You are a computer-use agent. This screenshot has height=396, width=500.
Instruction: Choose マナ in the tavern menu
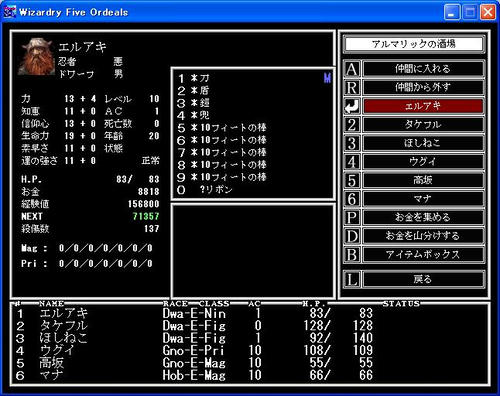point(423,199)
